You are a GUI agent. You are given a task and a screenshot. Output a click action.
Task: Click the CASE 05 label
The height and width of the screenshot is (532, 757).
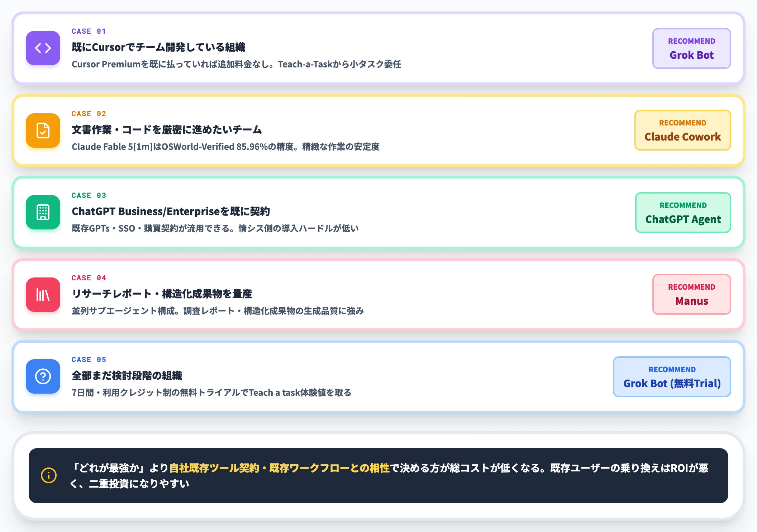tap(89, 360)
